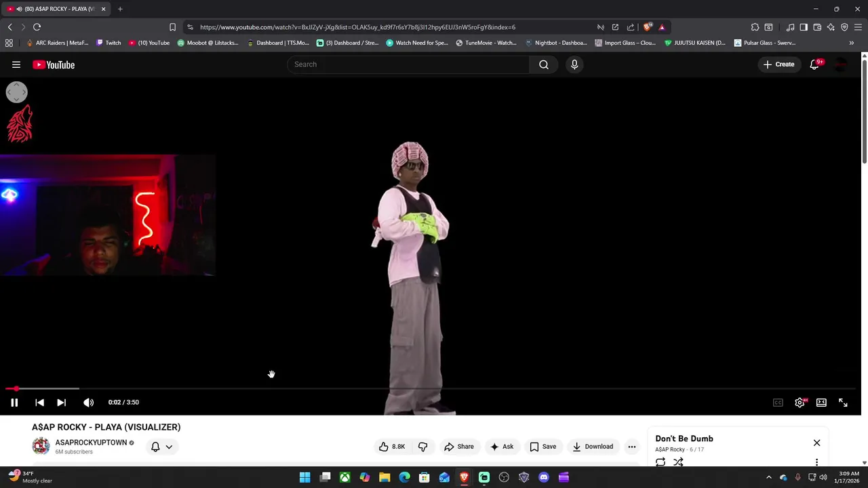The height and width of the screenshot is (488, 868).
Task: Show more bookmarks chevron
Action: (852, 43)
